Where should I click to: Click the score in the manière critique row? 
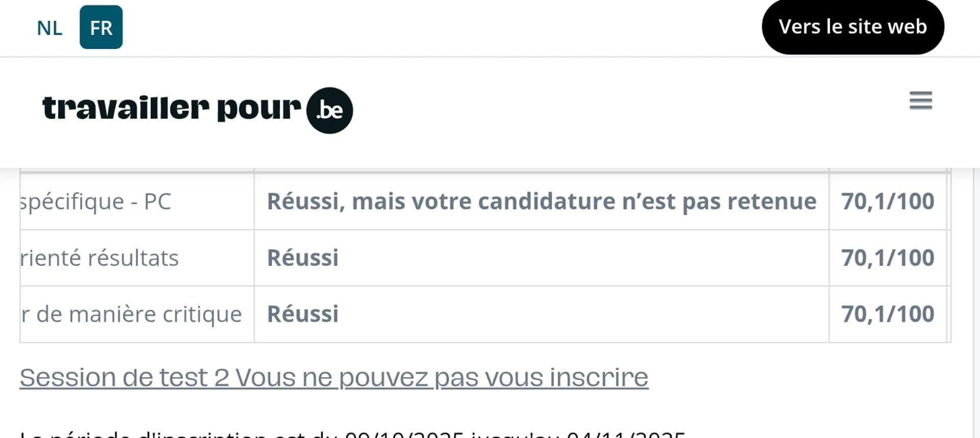click(888, 314)
